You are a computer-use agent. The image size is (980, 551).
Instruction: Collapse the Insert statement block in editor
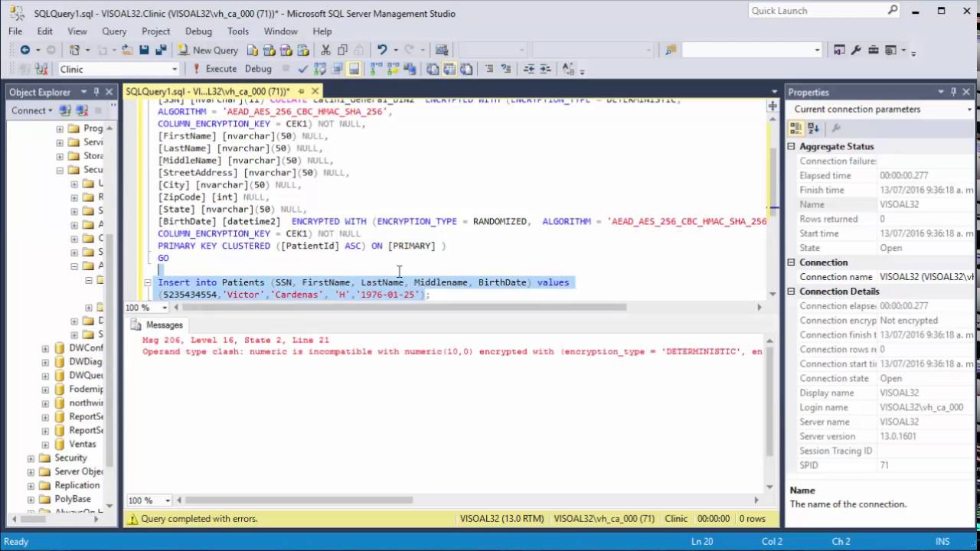point(148,282)
